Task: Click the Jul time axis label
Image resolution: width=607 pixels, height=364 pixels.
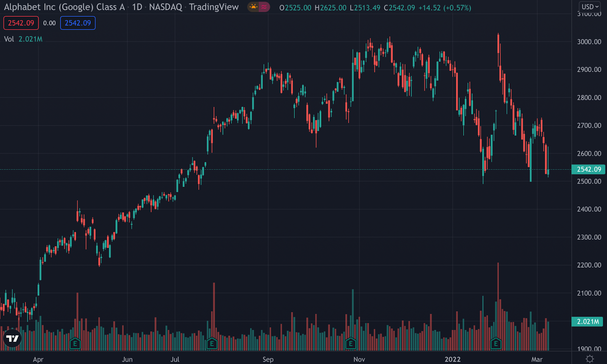Action: (175, 359)
